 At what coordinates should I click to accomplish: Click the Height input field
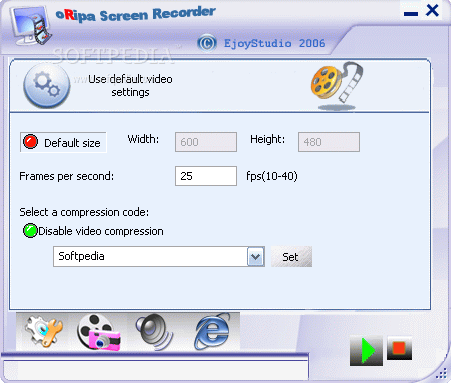[329, 142]
